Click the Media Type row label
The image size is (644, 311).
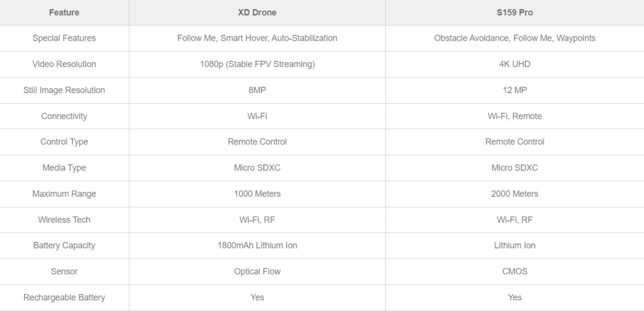point(64,168)
